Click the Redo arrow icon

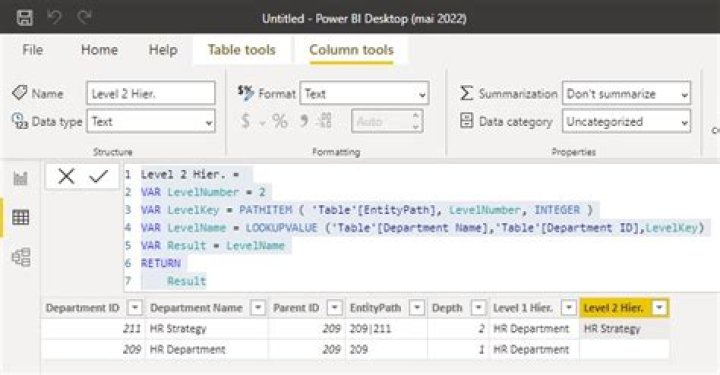[84, 17]
